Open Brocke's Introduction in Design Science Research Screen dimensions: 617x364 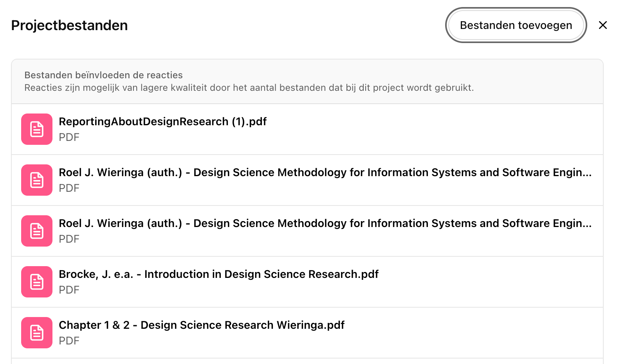tap(218, 274)
